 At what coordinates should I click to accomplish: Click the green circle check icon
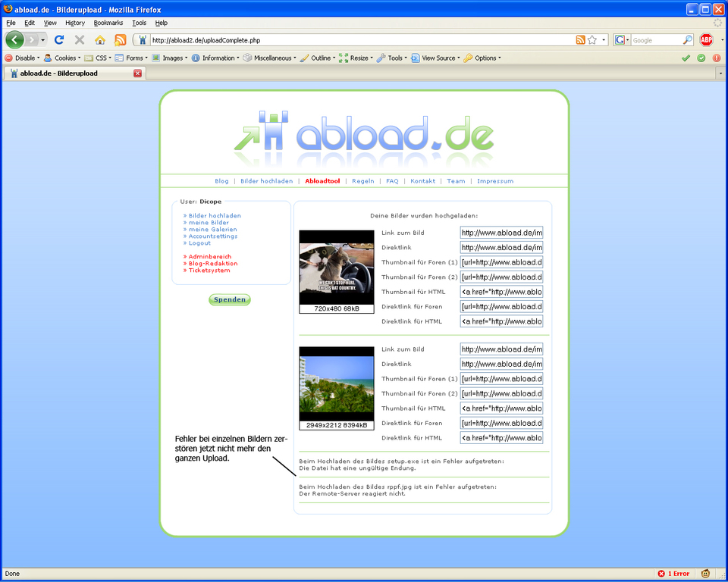click(x=701, y=58)
